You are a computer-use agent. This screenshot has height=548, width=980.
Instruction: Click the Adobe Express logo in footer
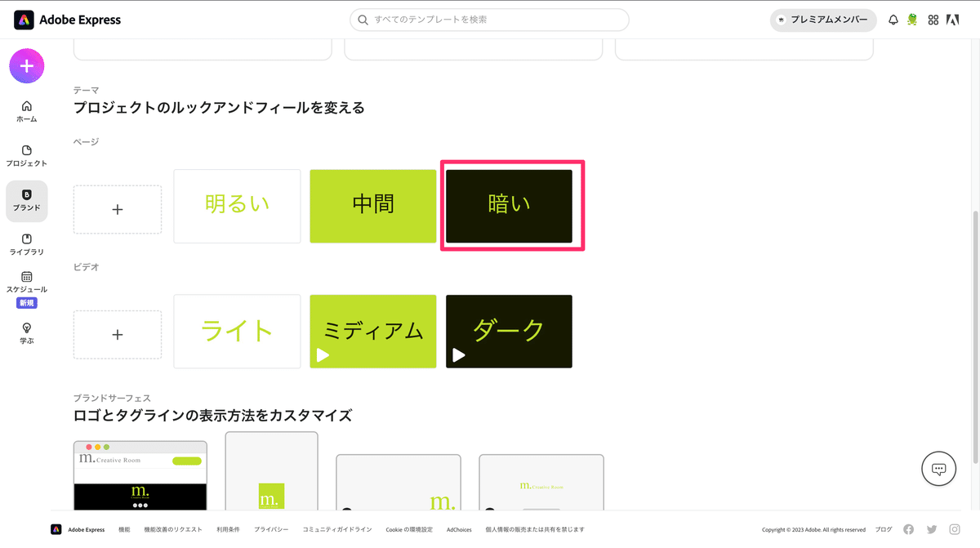(56, 529)
